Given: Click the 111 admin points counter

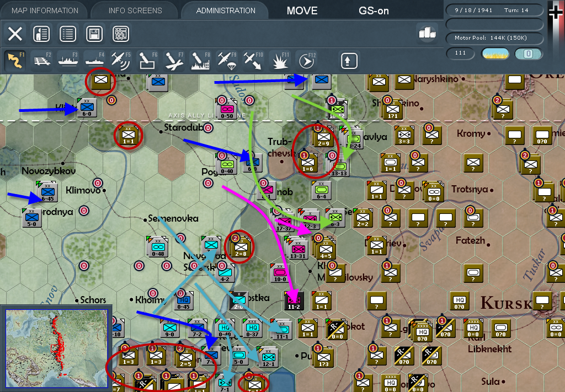Looking at the screenshot, I should (460, 53).
